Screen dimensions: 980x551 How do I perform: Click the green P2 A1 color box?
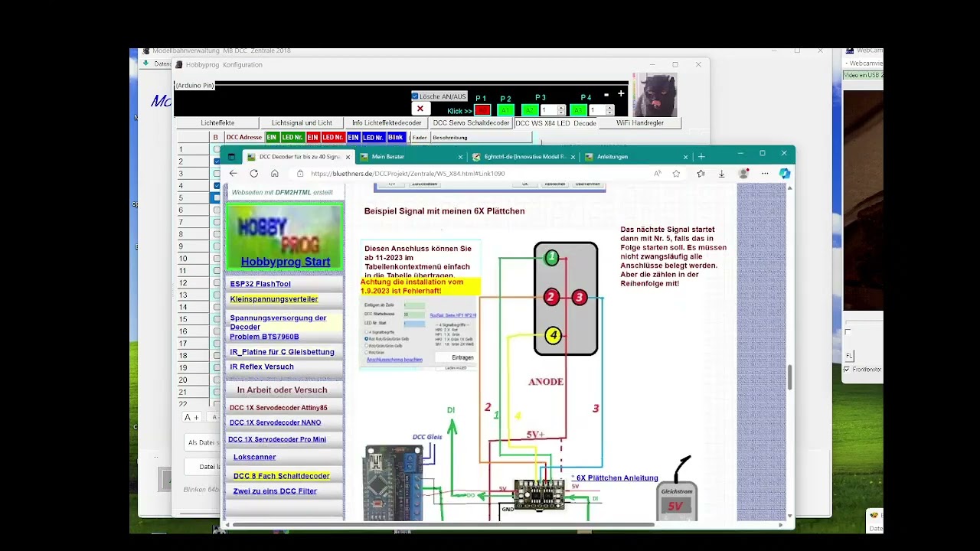(x=505, y=110)
